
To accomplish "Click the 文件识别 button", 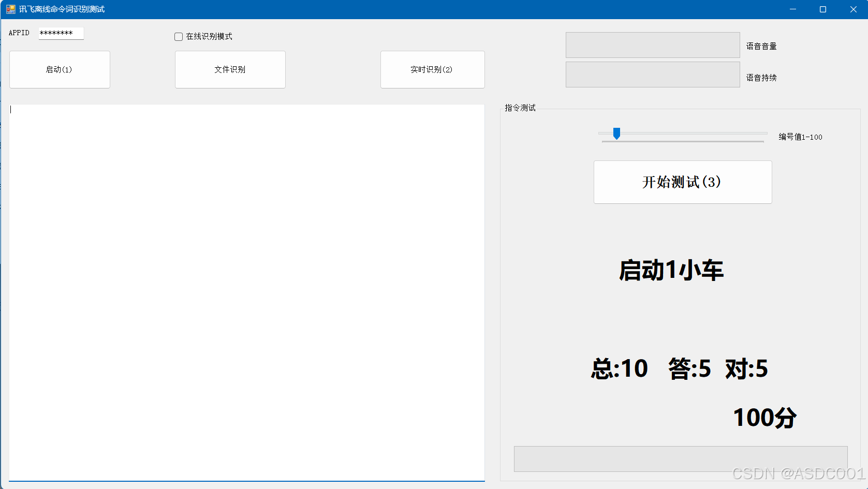I will click(230, 69).
